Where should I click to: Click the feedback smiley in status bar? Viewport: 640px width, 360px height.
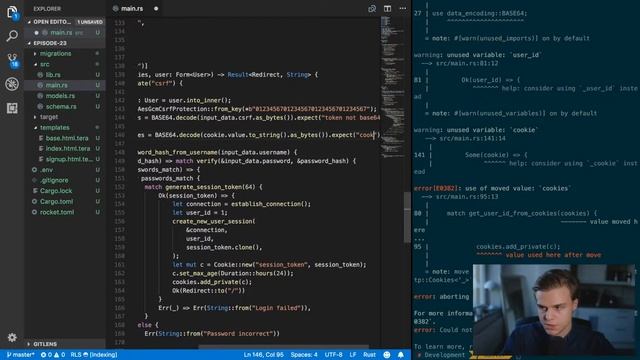(x=387, y=355)
